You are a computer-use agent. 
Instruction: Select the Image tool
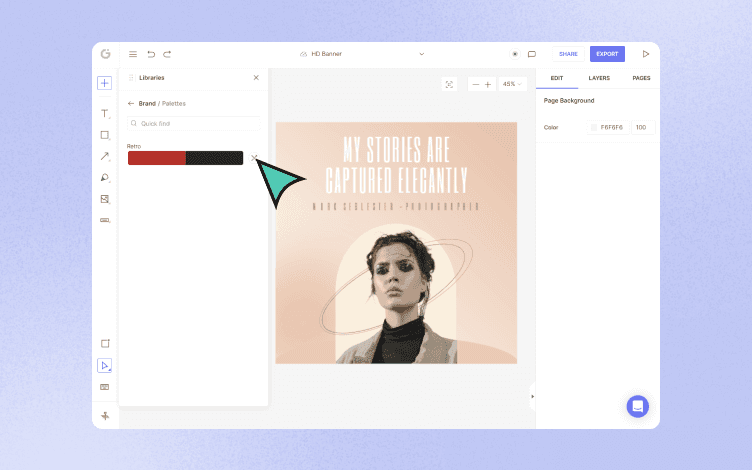(105, 199)
